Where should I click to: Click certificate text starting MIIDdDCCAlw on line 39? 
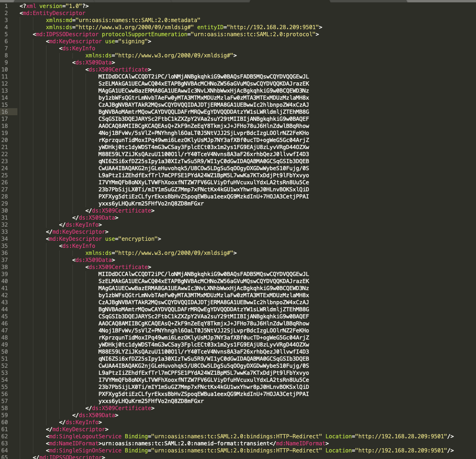[x=203, y=274]
